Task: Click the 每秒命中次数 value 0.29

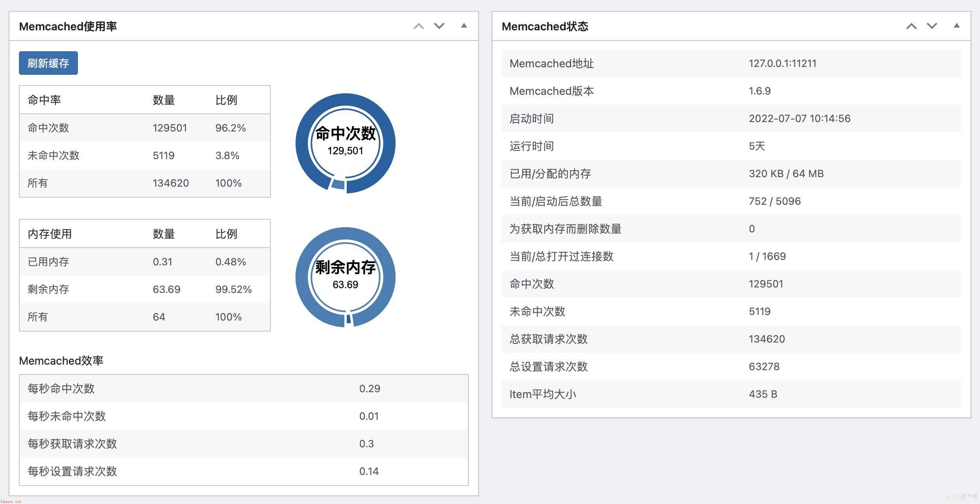Action: point(370,389)
